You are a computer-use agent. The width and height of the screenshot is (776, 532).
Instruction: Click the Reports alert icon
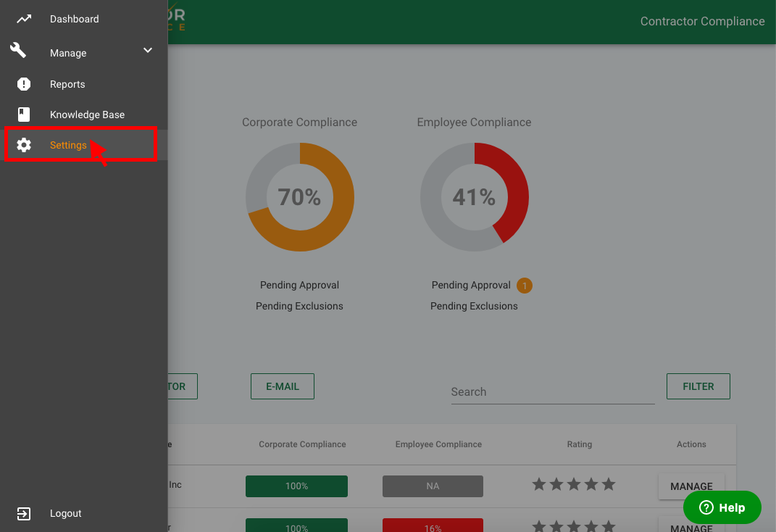point(24,84)
